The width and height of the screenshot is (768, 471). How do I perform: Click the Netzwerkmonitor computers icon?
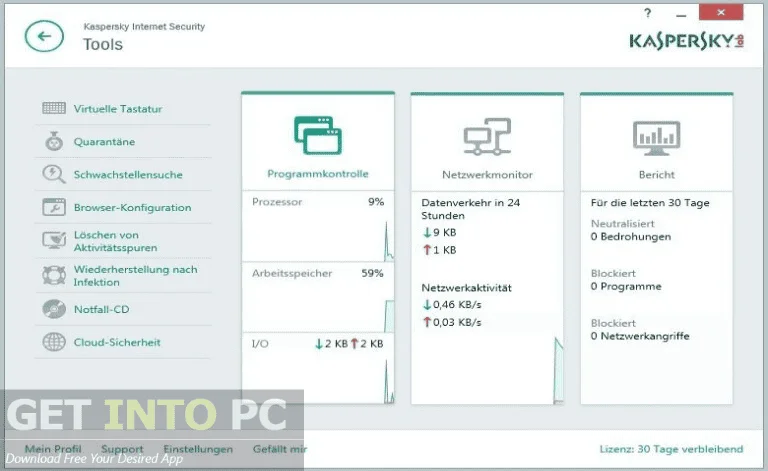pyautogui.click(x=487, y=136)
